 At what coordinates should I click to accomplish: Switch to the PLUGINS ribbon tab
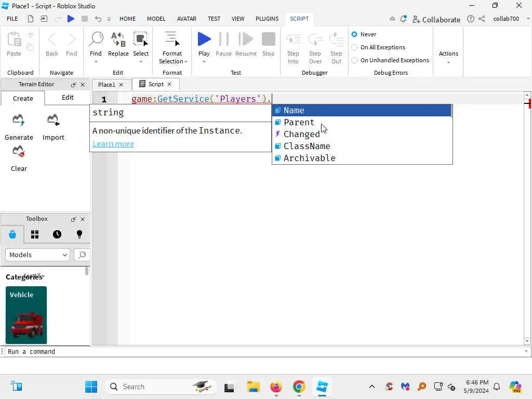267,19
